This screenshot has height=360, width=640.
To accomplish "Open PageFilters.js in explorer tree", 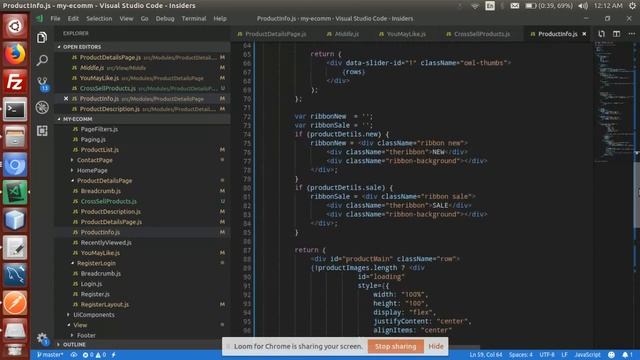I will pos(99,129).
